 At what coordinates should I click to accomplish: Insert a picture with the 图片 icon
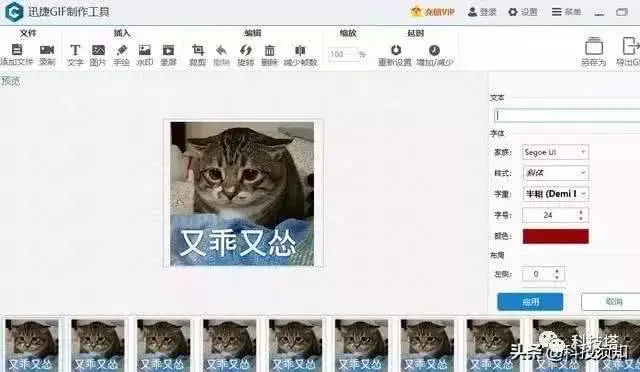click(98, 50)
